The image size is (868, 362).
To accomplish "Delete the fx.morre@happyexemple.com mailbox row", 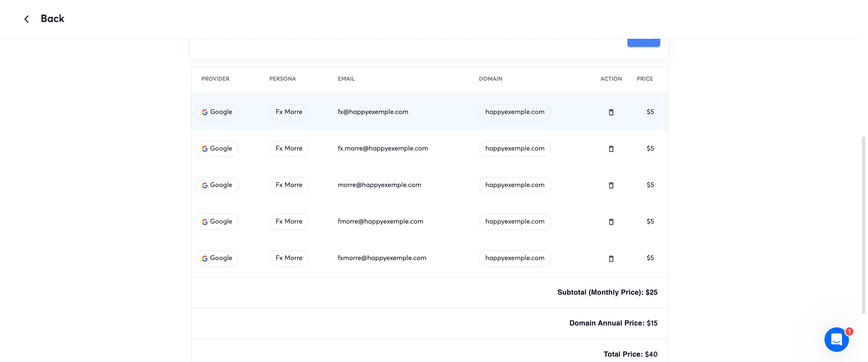I will 611,149.
